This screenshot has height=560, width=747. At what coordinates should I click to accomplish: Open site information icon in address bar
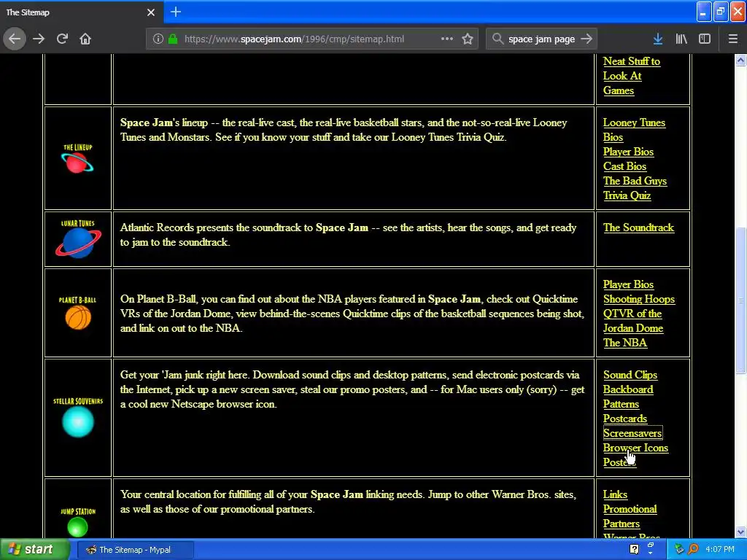pos(158,39)
